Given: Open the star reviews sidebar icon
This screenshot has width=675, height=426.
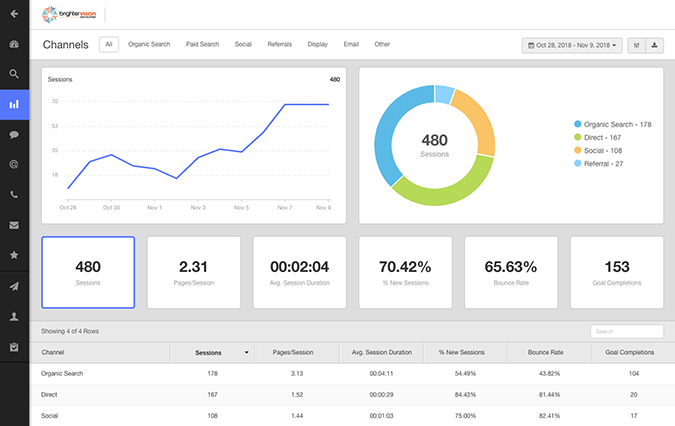Looking at the screenshot, I should pyautogui.click(x=14, y=255).
